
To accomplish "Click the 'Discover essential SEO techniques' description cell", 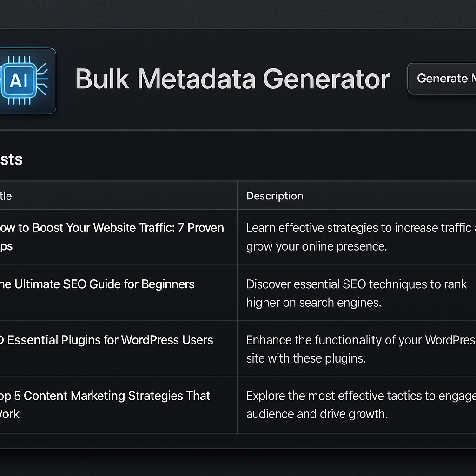I will (x=356, y=293).
